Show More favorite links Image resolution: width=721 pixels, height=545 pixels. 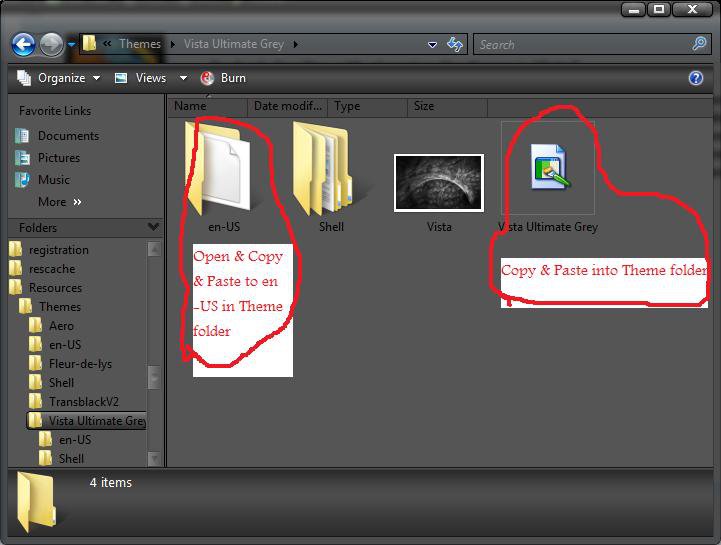coord(60,202)
